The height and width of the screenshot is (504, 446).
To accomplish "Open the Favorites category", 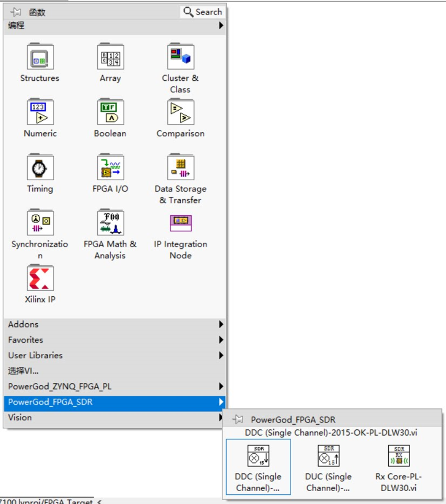I will click(x=115, y=340).
